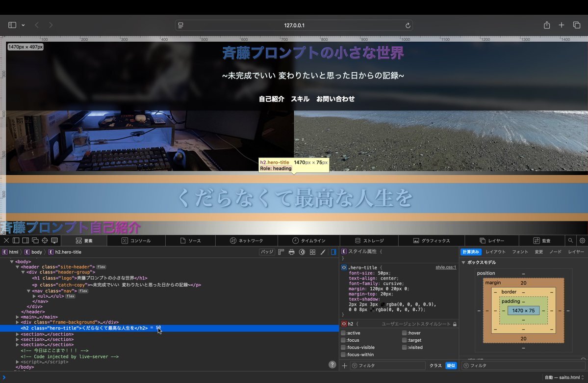The image size is (588, 383).
Task: Expand the div frame-background node
Action: [x=17, y=322]
